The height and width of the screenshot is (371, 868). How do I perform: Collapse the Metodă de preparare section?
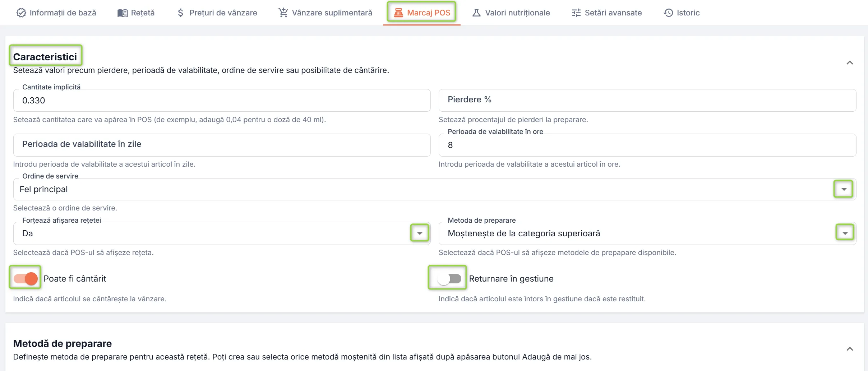(x=850, y=349)
